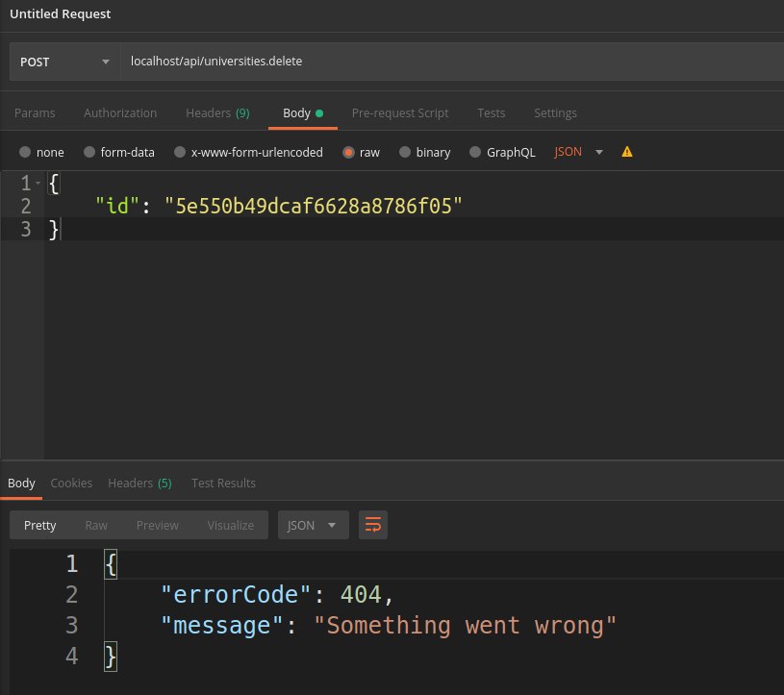Screen dimensions: 784x695
Task: Collapse the JSON fold arrow on line 1
Action: pyautogui.click(x=38, y=183)
